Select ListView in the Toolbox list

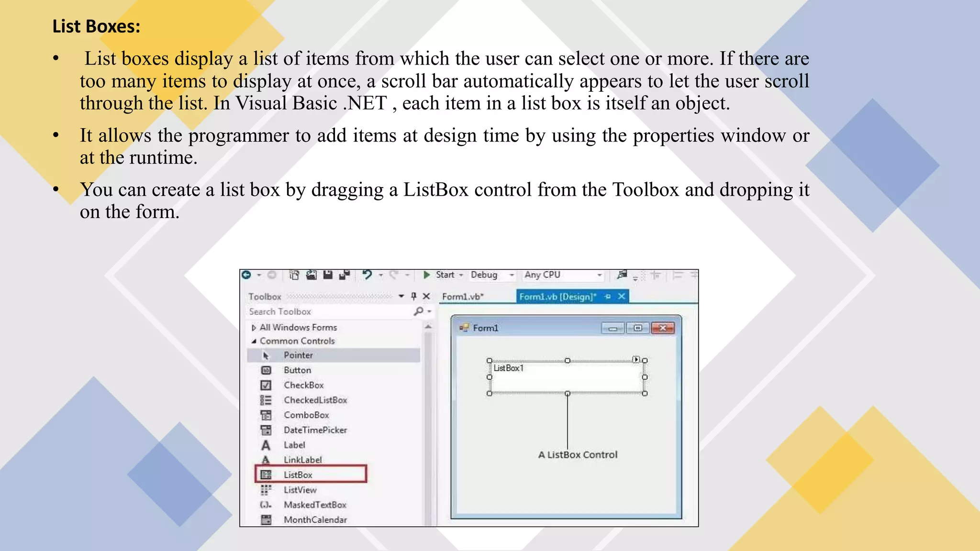[300, 490]
